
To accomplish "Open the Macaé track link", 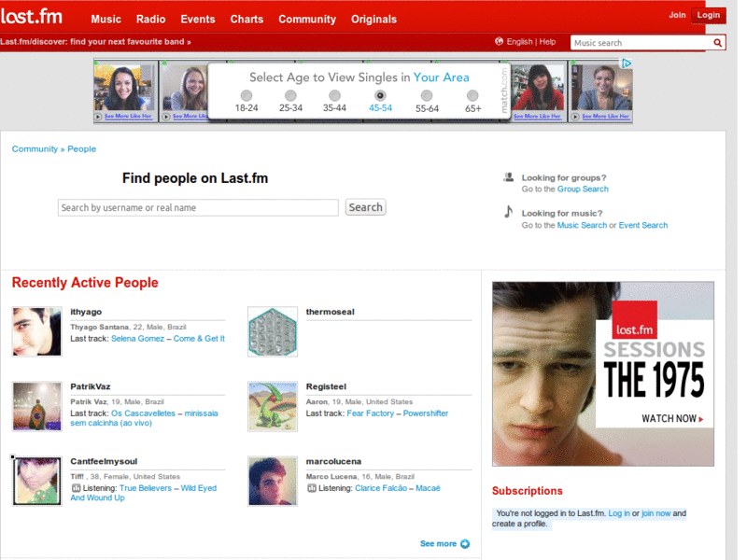I will tap(428, 488).
